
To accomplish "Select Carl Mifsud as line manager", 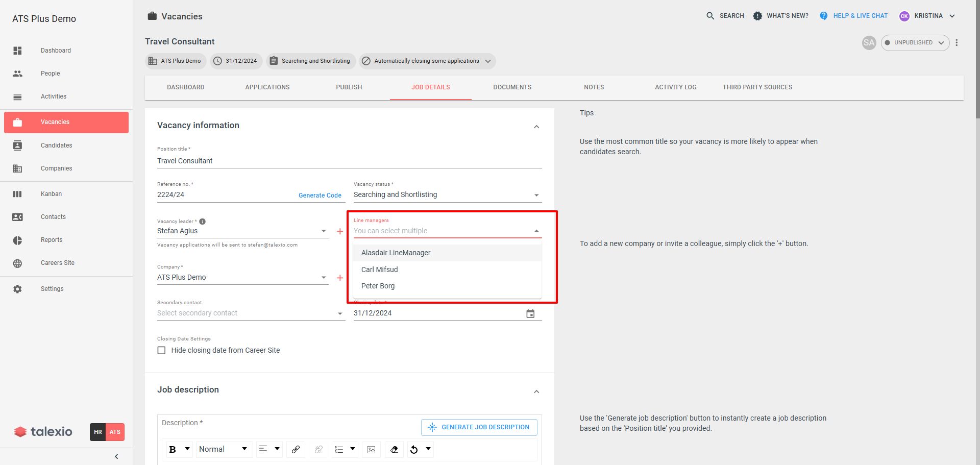I will coord(448,270).
